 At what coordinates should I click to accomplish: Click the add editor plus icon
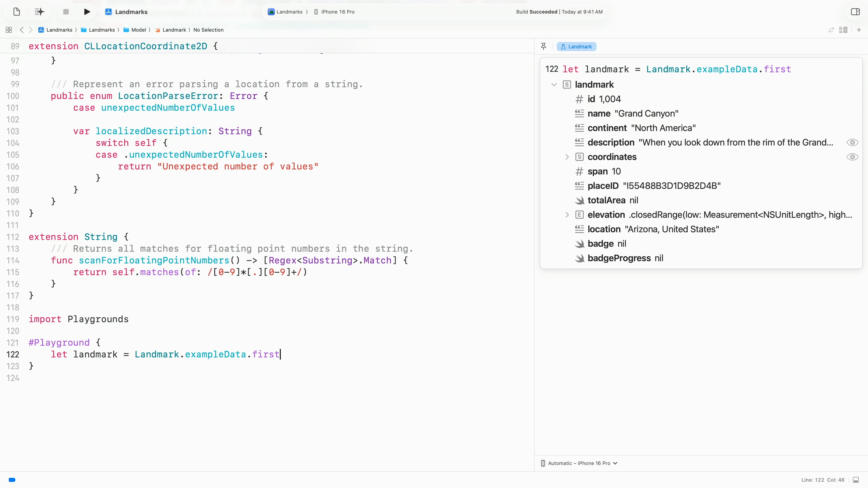point(859,30)
